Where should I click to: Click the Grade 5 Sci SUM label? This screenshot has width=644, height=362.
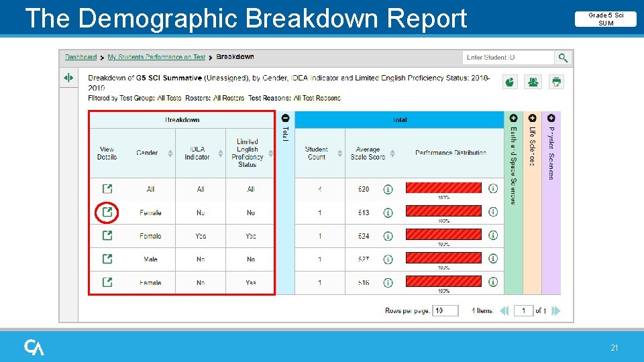pos(606,19)
